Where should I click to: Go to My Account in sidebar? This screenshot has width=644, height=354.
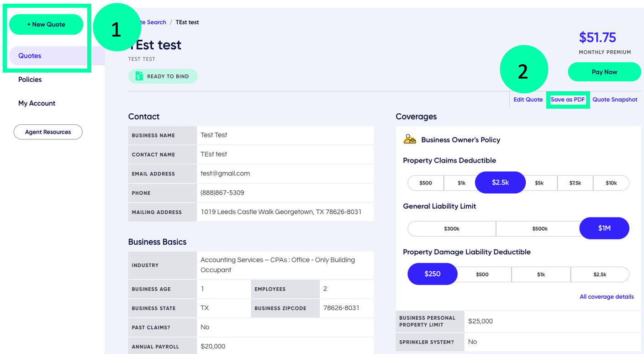coord(37,103)
